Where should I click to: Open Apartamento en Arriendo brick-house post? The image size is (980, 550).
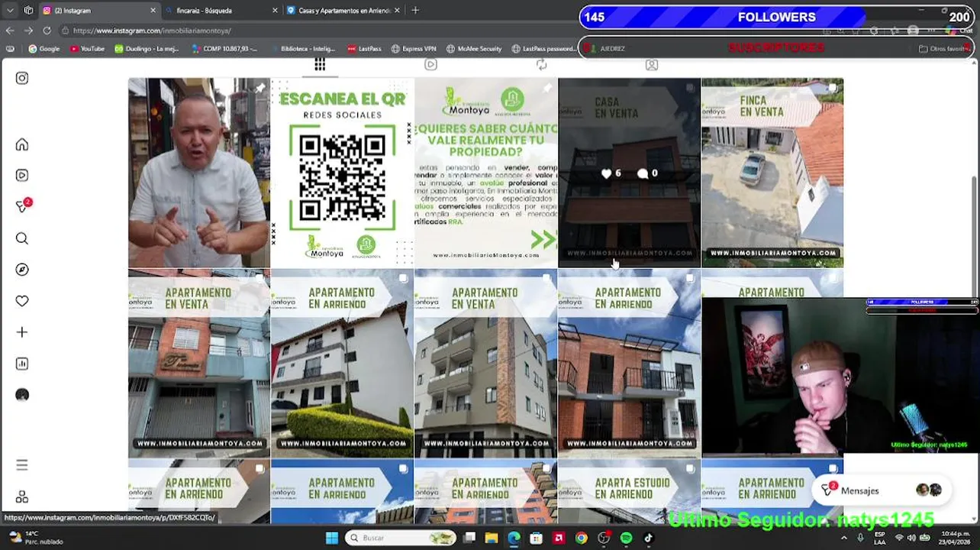[629, 364]
